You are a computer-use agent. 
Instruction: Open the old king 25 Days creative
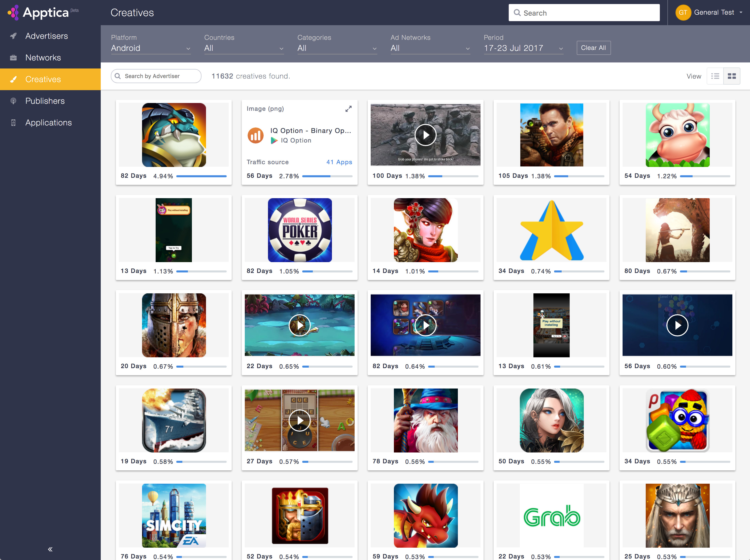pyautogui.click(x=677, y=516)
